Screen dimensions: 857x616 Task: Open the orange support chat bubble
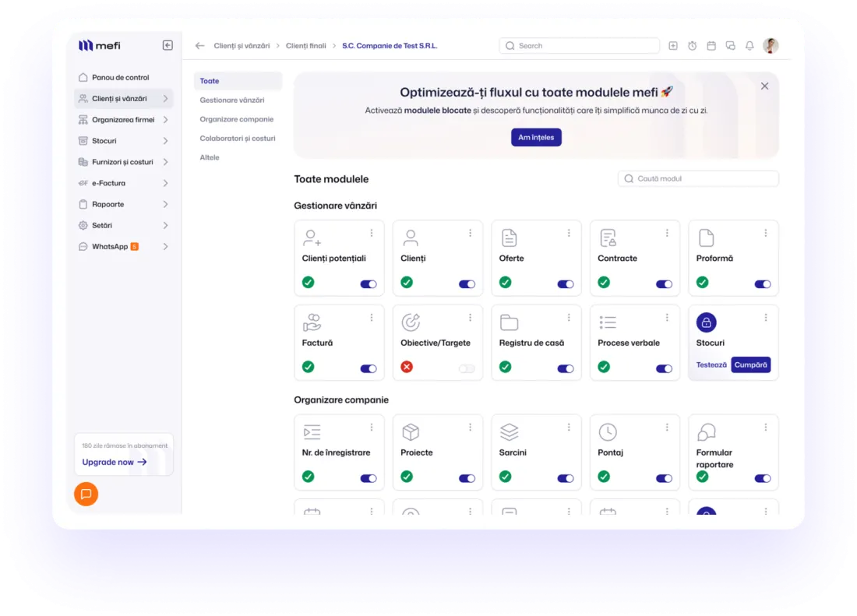[x=86, y=495]
